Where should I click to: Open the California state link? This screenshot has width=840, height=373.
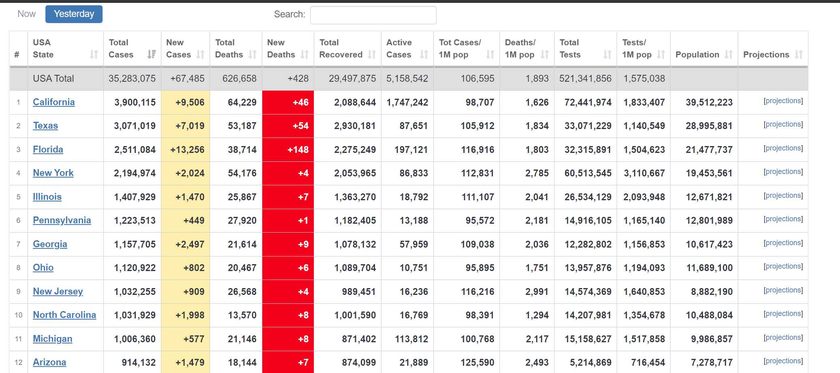[54, 102]
